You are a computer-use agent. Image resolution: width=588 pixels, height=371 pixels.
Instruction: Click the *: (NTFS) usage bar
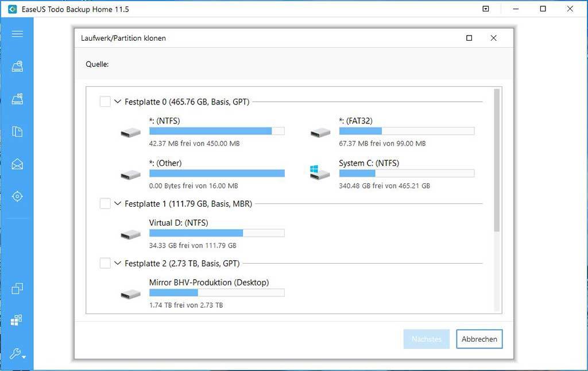pyautogui.click(x=216, y=131)
